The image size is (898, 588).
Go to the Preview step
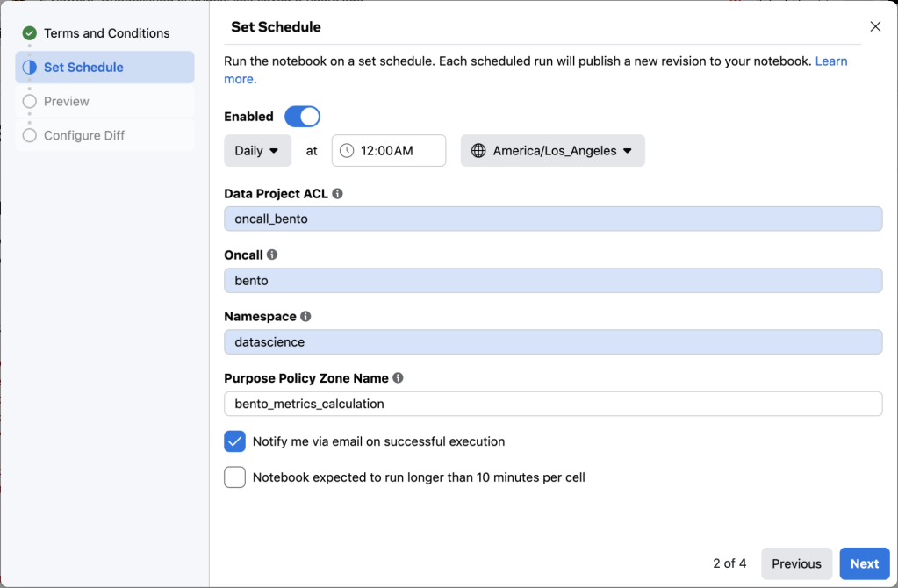[67, 102]
